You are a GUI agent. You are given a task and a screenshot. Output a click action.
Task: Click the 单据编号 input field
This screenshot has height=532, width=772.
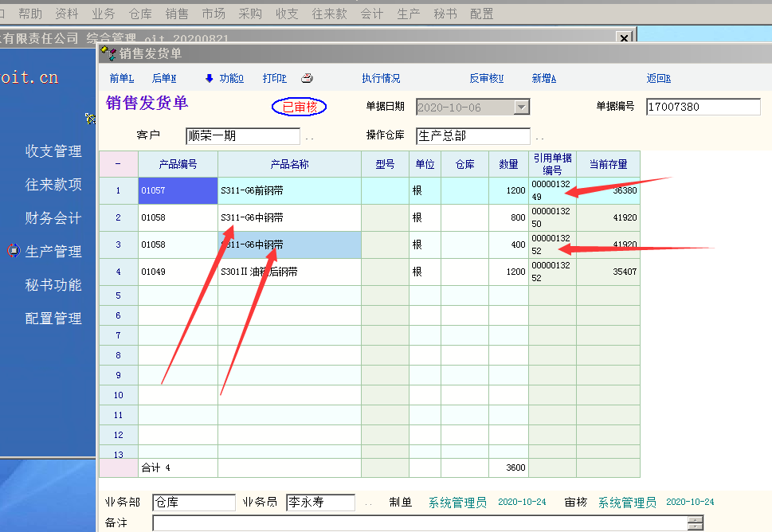pos(692,107)
